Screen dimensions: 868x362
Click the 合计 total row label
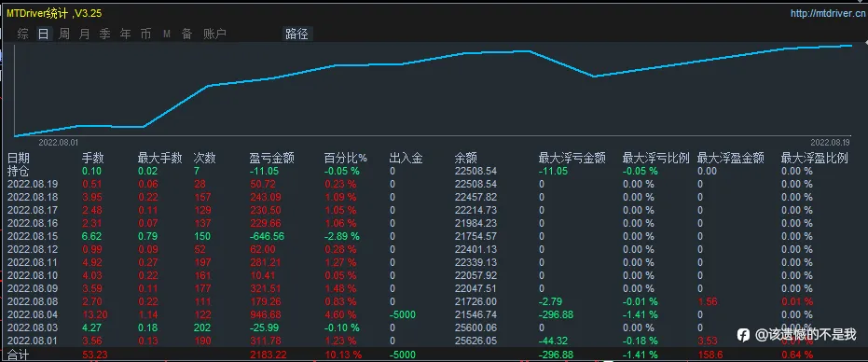19,354
